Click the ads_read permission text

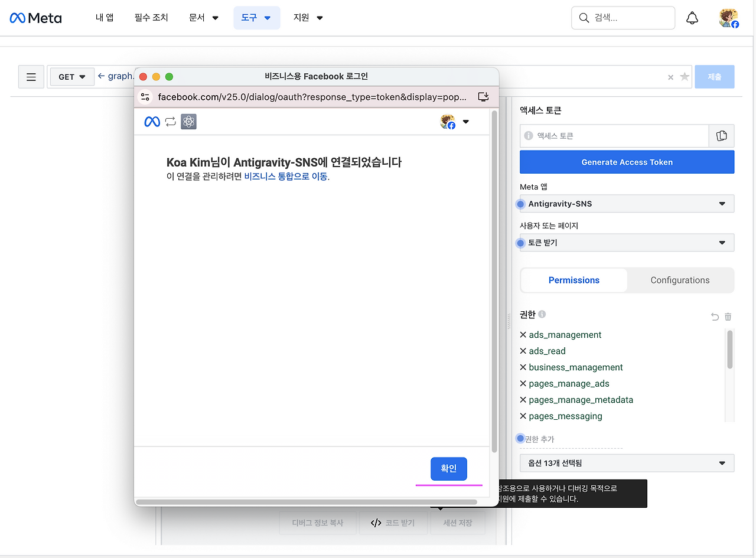click(x=548, y=351)
